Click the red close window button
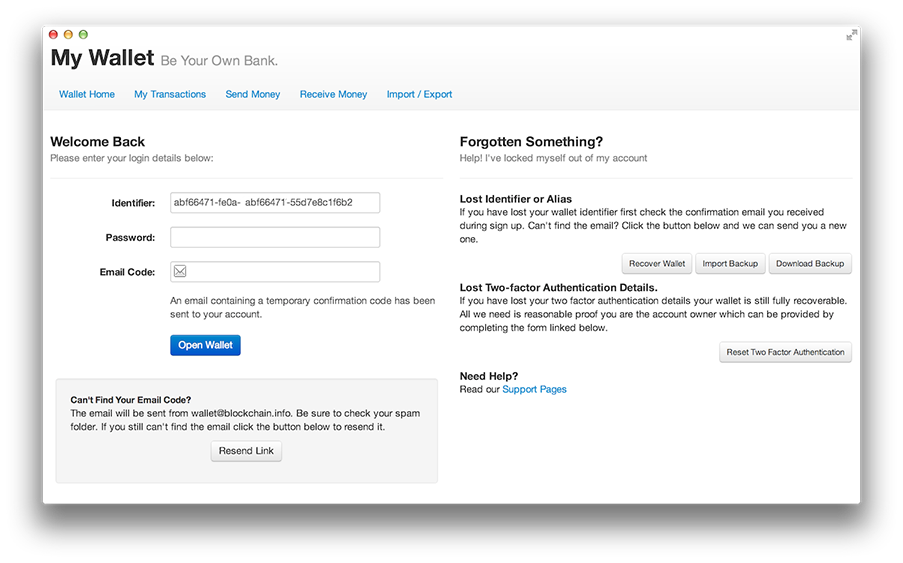Image resolution: width=903 pixels, height=563 pixels. (53, 35)
